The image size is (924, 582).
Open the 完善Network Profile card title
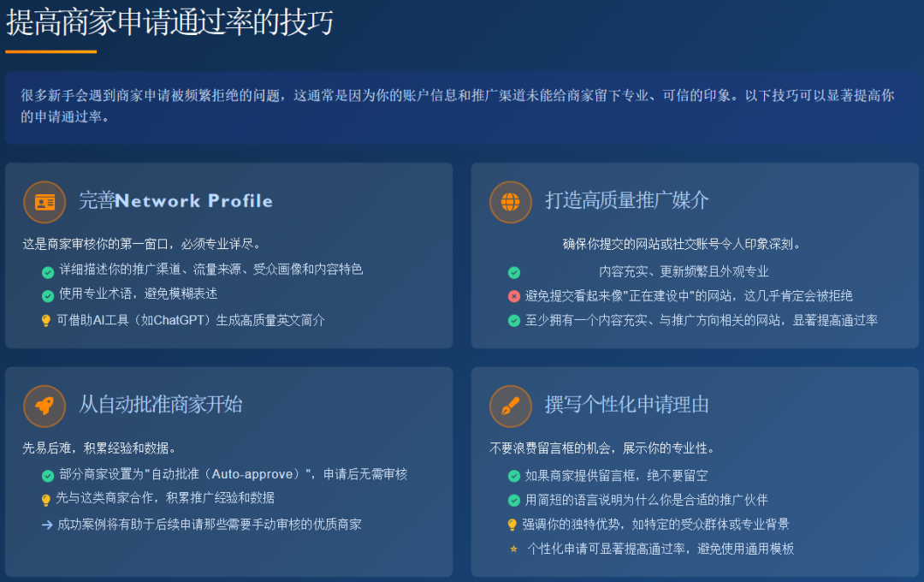176,202
